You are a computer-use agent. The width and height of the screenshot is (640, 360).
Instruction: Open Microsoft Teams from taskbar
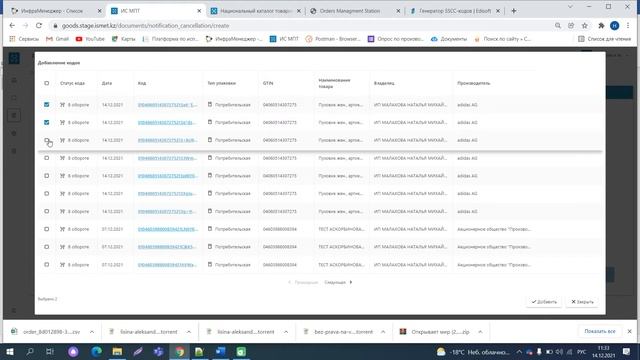158,351
